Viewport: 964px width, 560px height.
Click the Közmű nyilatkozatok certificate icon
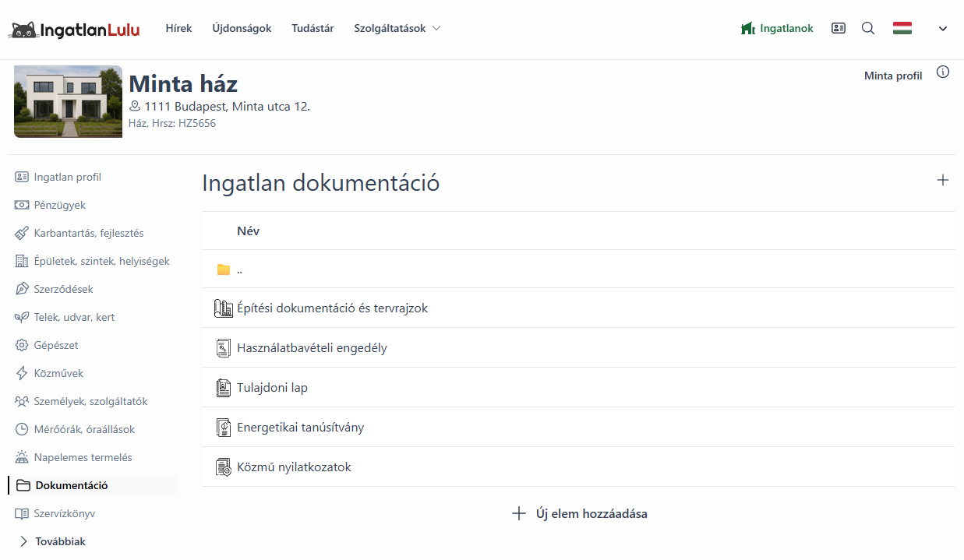point(224,467)
